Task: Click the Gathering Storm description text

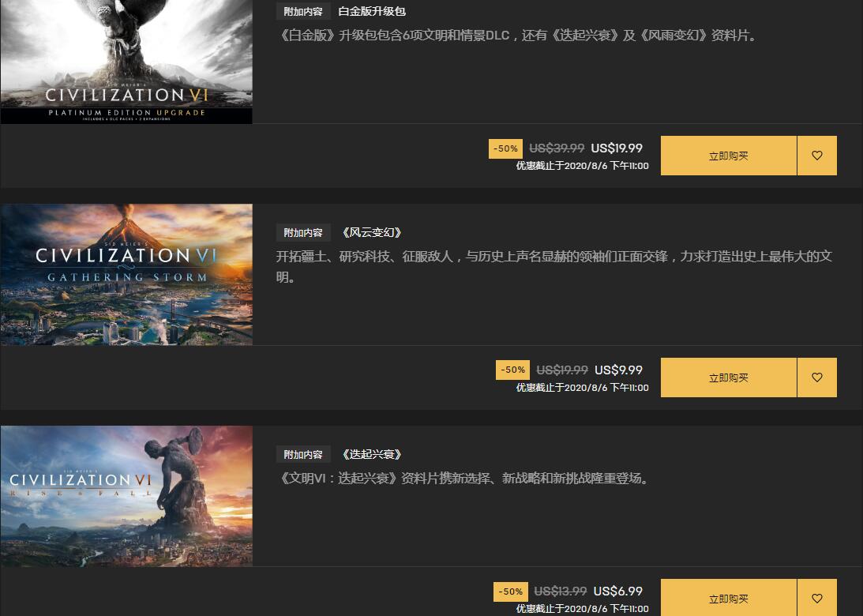Action: coord(553,266)
